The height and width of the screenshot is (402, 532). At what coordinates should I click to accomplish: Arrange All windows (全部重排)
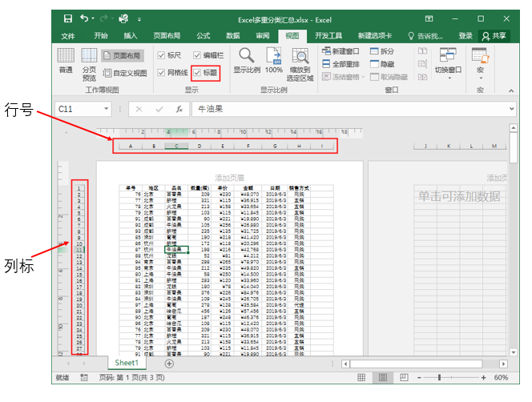click(x=341, y=64)
